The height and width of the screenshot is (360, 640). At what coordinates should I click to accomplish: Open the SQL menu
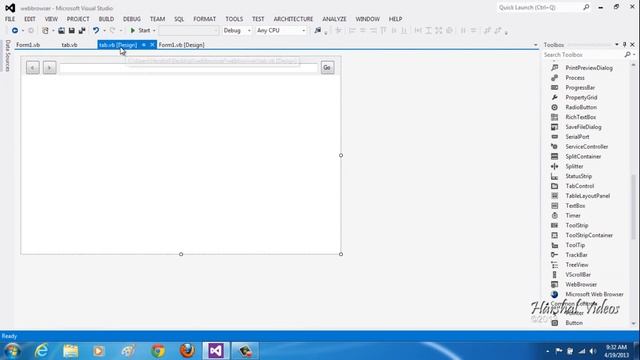(x=179, y=19)
